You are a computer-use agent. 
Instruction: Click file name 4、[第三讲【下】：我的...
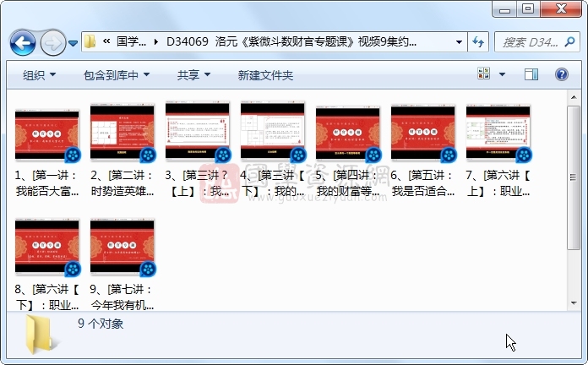click(x=273, y=183)
